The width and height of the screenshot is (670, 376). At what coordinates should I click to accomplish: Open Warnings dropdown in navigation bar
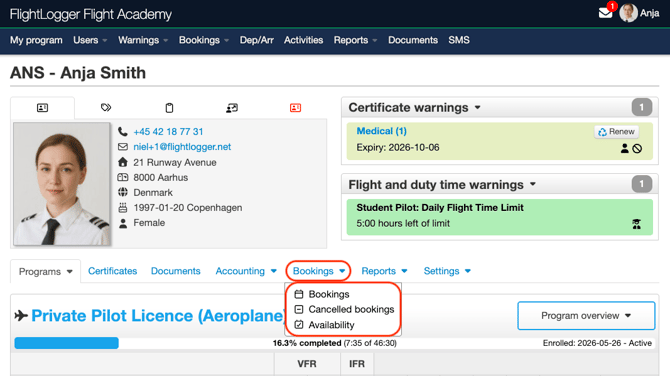pos(143,40)
